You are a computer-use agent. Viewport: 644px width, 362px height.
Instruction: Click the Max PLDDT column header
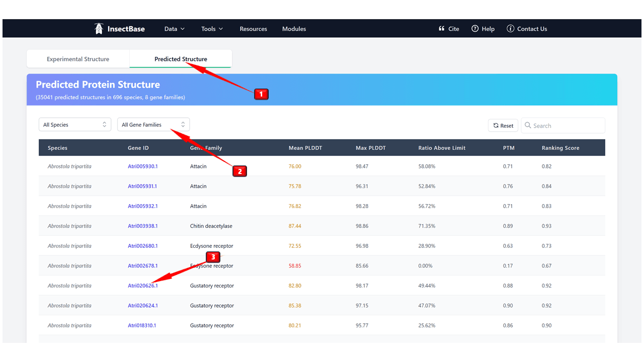(x=371, y=148)
